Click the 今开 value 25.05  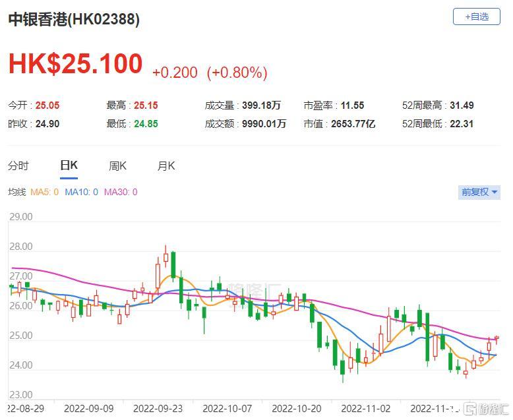point(47,105)
